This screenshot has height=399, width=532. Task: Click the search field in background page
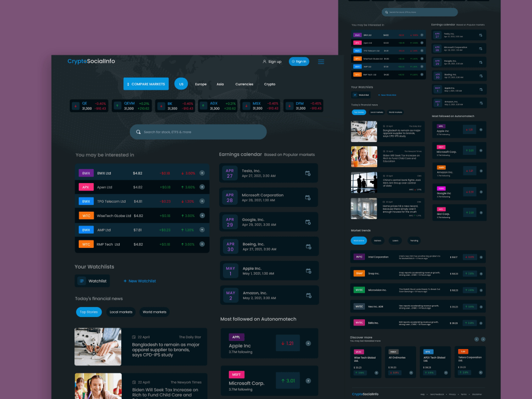(420, 12)
